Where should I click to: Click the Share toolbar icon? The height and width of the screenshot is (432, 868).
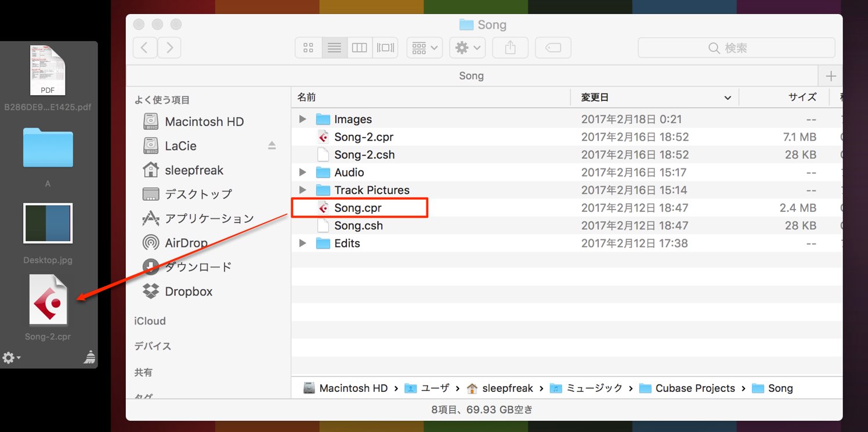[x=510, y=48]
